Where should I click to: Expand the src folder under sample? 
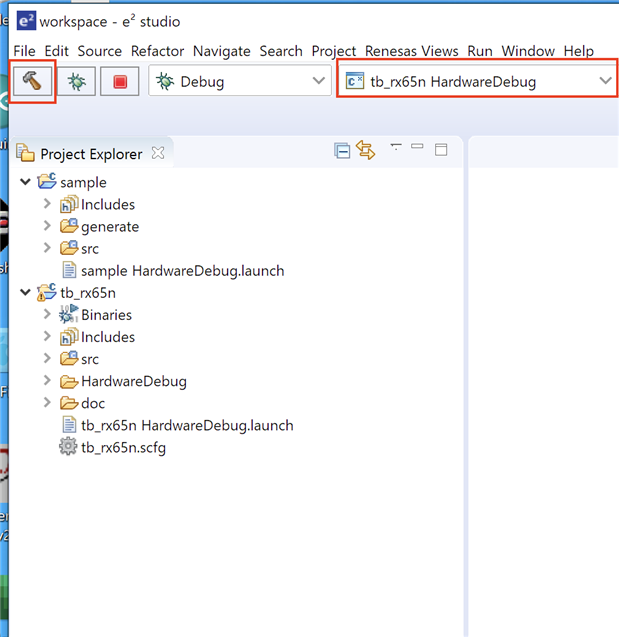(x=47, y=247)
